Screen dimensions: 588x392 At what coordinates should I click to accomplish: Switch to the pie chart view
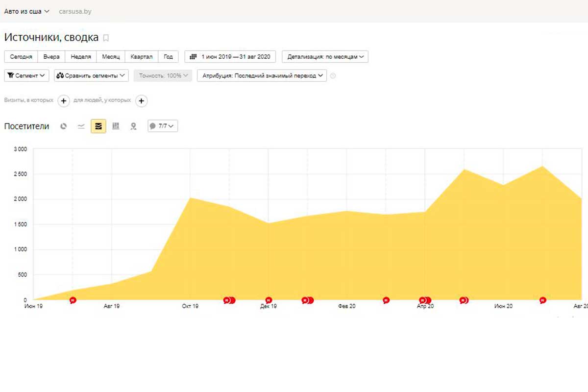(x=63, y=126)
